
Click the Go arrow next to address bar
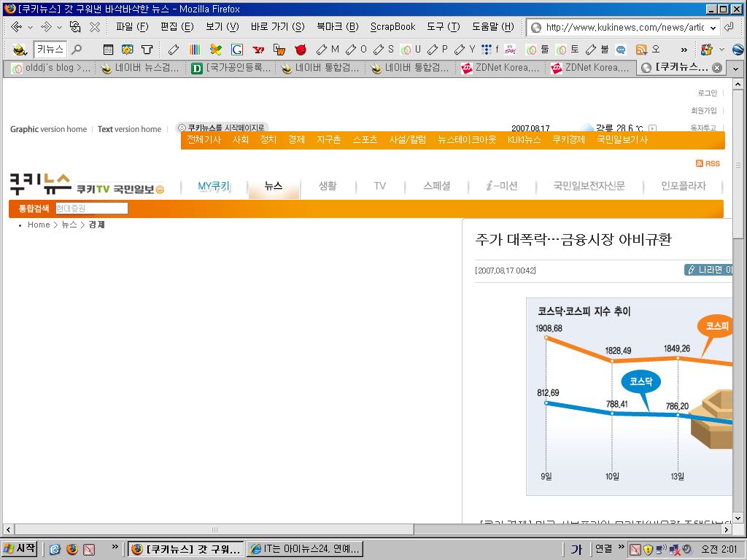tap(729, 27)
